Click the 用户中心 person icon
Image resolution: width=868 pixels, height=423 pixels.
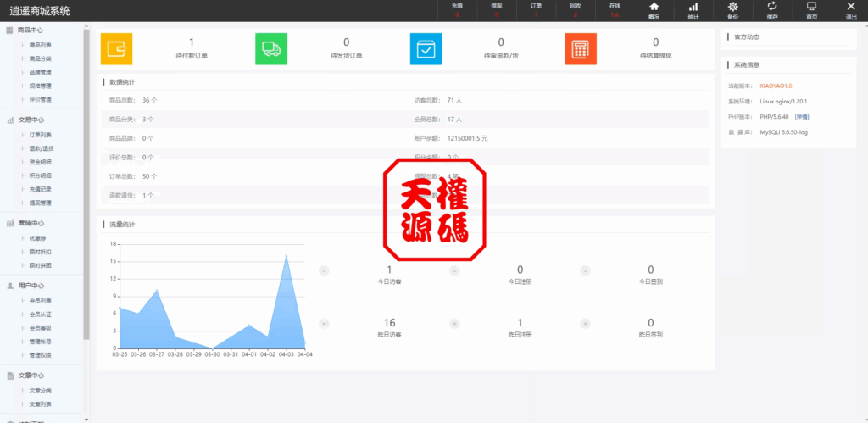pos(9,287)
